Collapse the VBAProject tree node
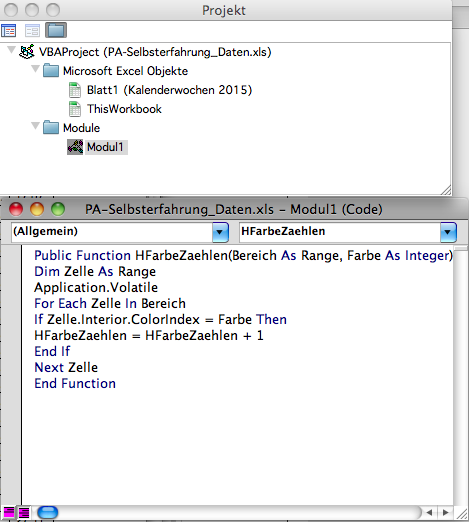Screen dimensions: 469x522 [x=11, y=50]
